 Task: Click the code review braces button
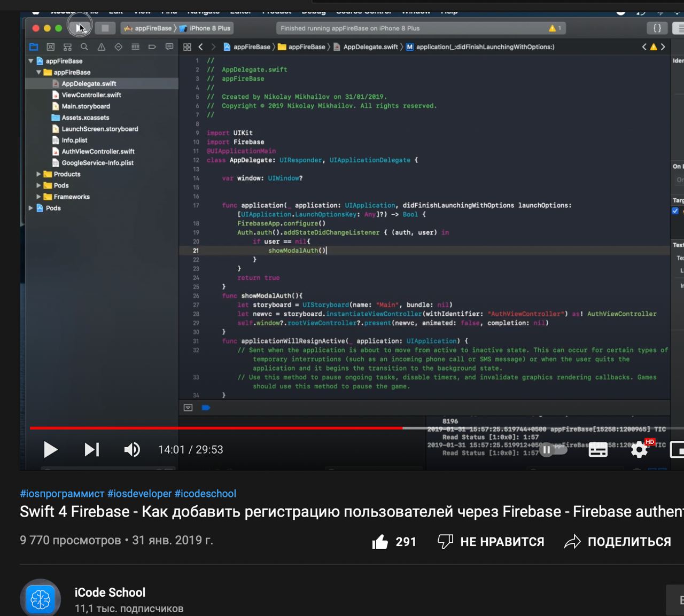click(x=657, y=28)
